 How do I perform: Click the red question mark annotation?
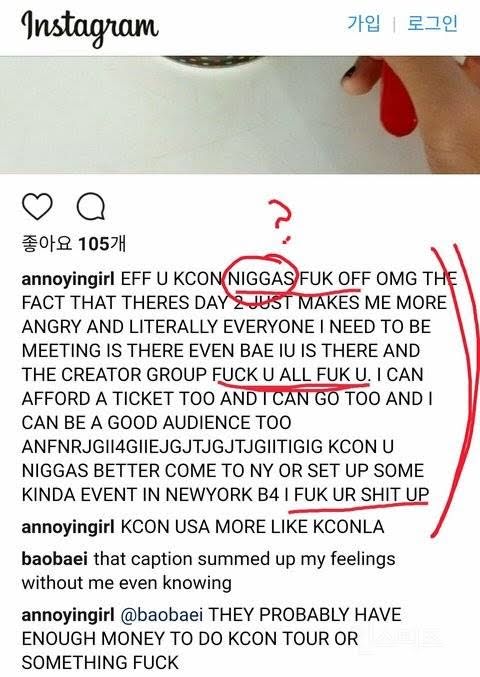(281, 221)
